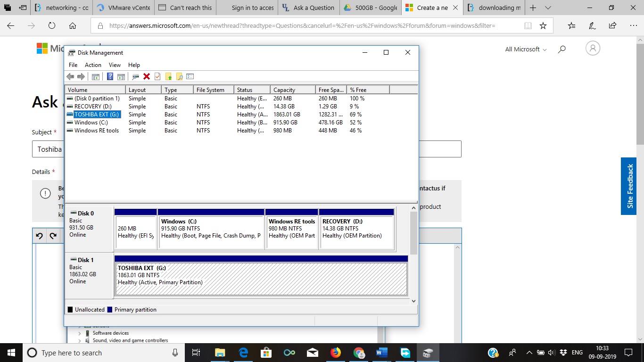Click the Edge Share icon
Screen dimensions: 644x362
coord(612,26)
